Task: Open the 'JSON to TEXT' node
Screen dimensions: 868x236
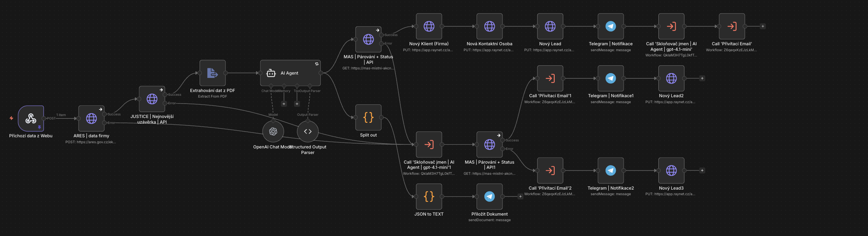Action: click(429, 197)
